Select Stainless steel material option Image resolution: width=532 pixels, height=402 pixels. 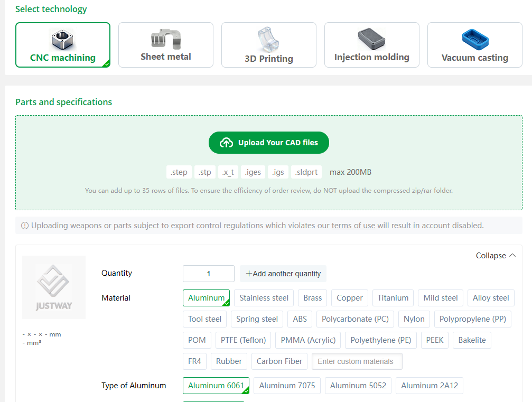tap(264, 298)
